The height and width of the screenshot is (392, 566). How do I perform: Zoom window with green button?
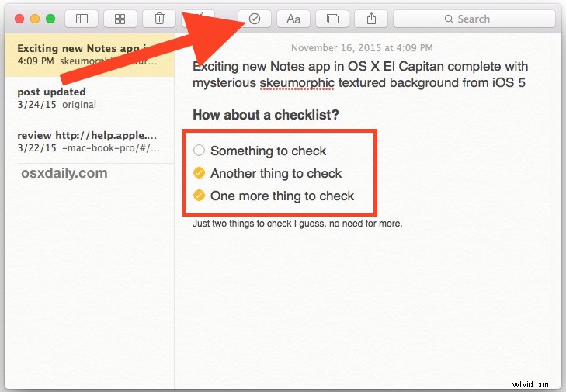(x=50, y=19)
